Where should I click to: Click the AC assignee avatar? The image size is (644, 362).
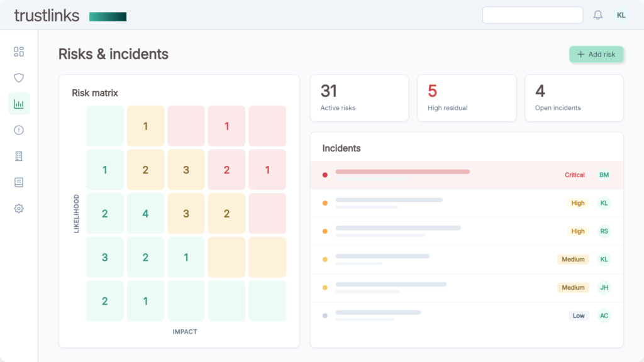[604, 315]
